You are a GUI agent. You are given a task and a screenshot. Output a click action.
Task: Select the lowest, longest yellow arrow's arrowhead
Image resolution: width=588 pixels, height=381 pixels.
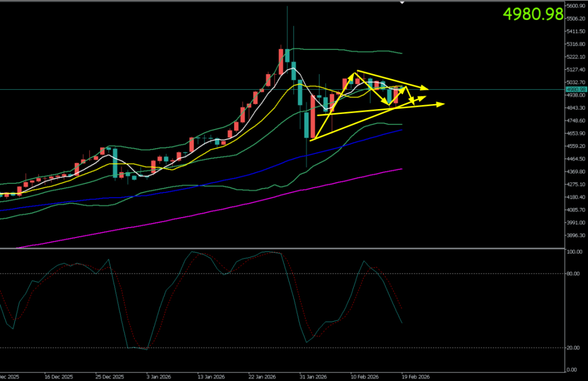441,104
